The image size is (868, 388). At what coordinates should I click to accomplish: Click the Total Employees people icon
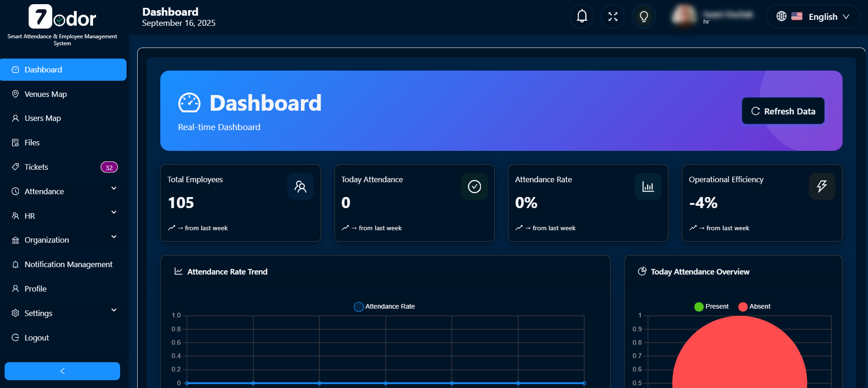click(300, 186)
